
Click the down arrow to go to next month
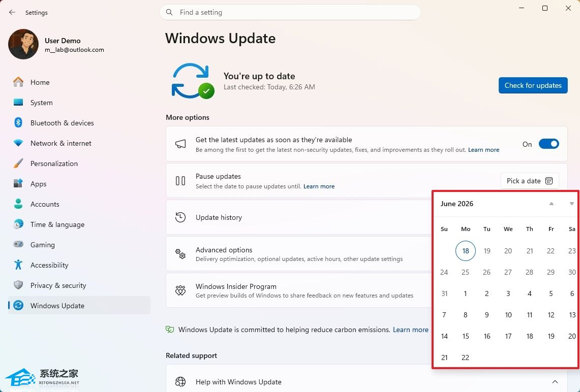(x=572, y=204)
